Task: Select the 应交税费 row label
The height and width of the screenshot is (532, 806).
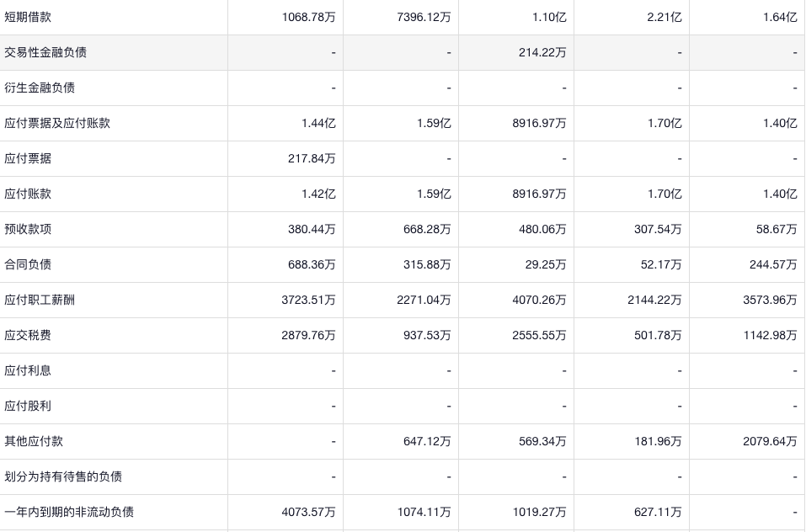Action: (x=28, y=335)
